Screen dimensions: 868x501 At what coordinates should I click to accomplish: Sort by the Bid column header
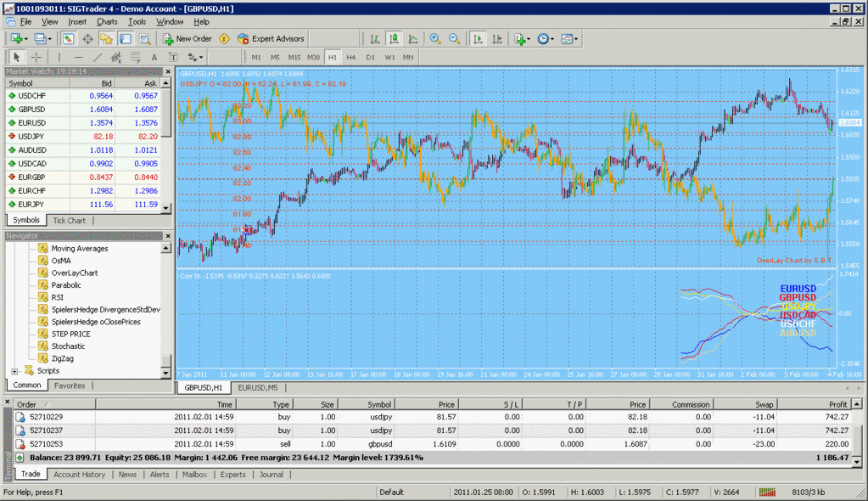(x=92, y=83)
